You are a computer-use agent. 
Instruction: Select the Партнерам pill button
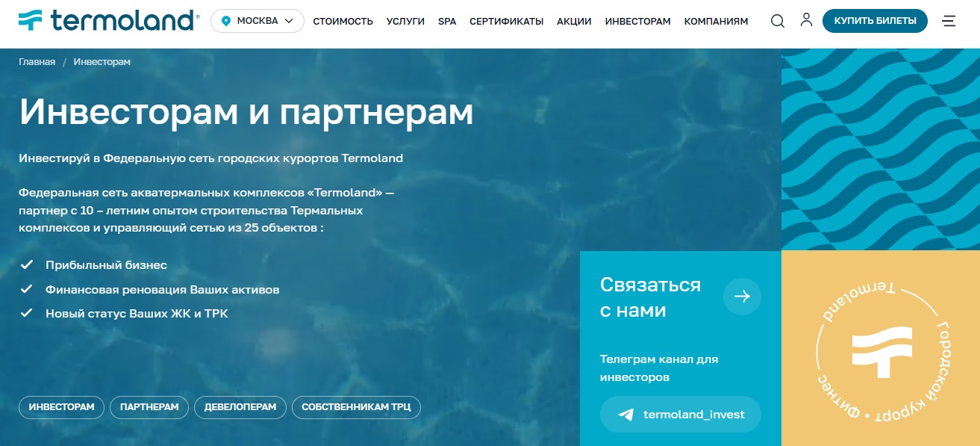[149, 407]
